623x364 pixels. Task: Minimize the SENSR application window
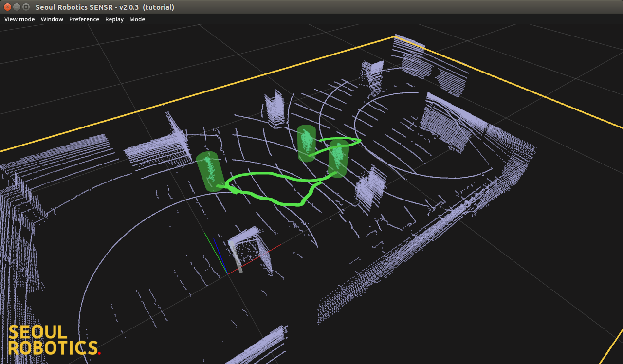(17, 7)
